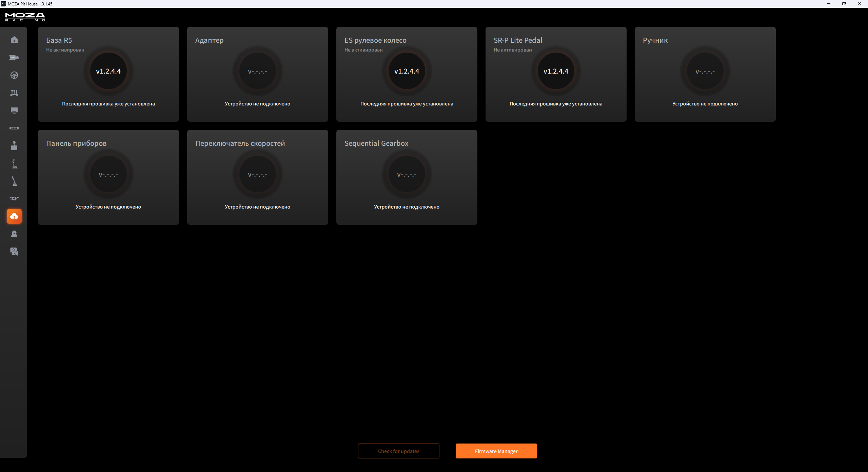Open the Firmware Manager
868x472 pixels.
(x=496, y=451)
